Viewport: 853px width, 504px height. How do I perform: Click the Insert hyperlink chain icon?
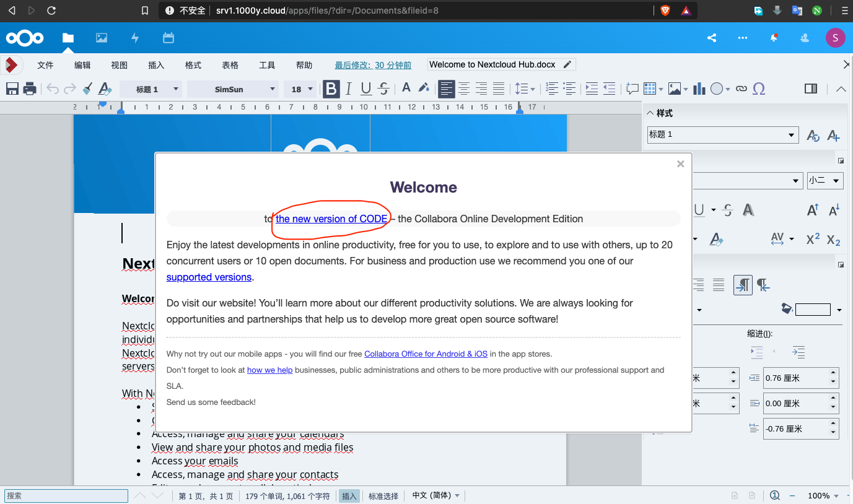[741, 89]
